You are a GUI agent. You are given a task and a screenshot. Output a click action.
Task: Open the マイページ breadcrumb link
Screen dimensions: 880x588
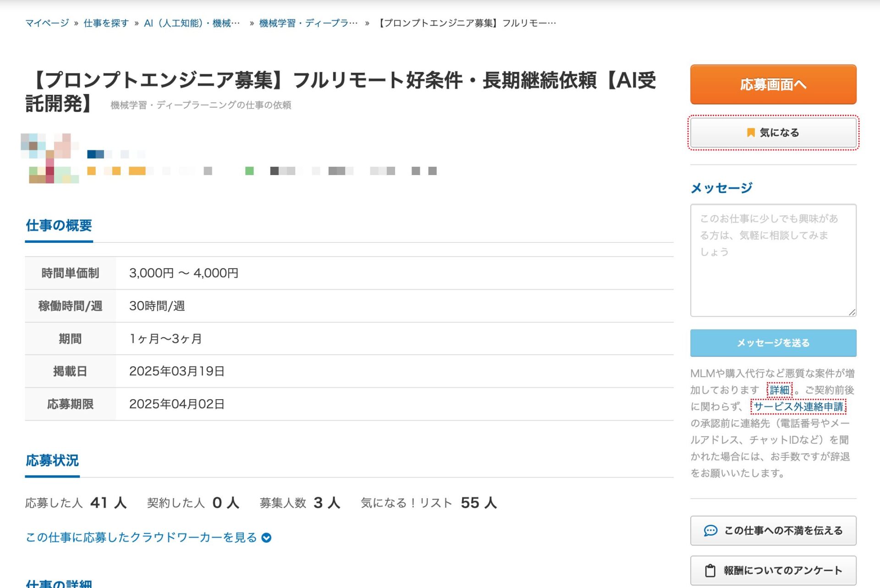[47, 23]
